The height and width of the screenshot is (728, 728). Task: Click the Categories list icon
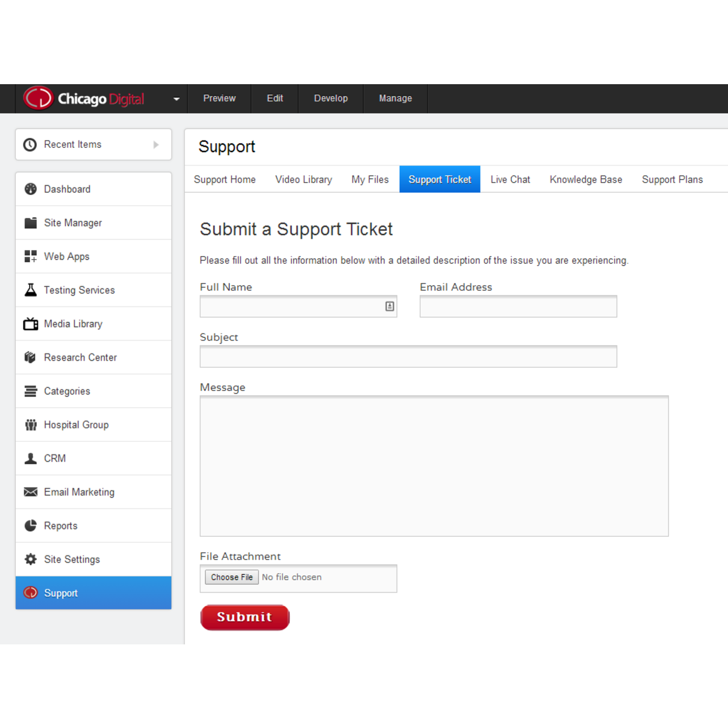[30, 391]
